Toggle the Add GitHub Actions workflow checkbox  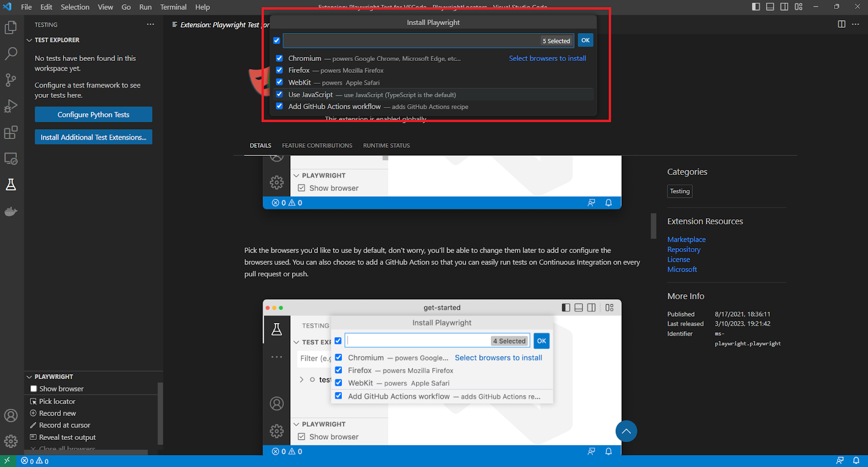tap(279, 106)
